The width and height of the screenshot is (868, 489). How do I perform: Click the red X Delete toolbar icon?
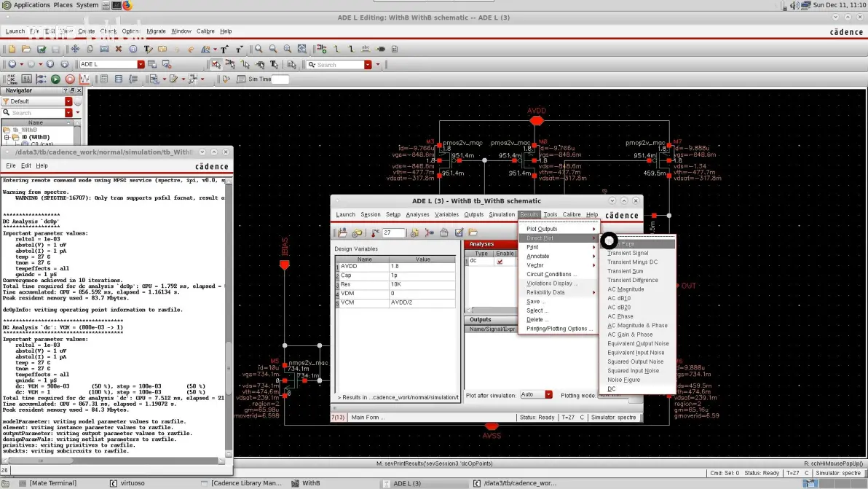click(x=119, y=50)
